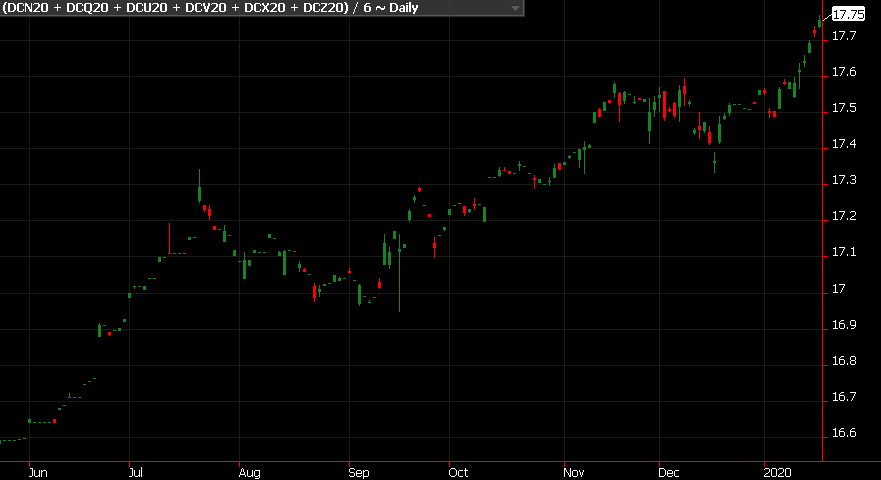Click the 16.8 price axis label
Image resolution: width=881 pixels, height=480 pixels.
(x=844, y=361)
